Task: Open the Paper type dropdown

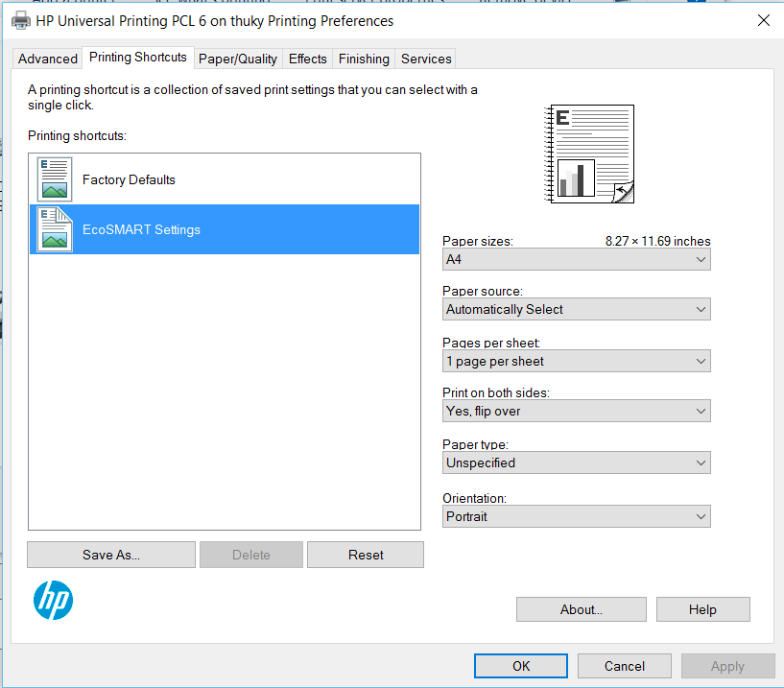Action: [x=576, y=463]
